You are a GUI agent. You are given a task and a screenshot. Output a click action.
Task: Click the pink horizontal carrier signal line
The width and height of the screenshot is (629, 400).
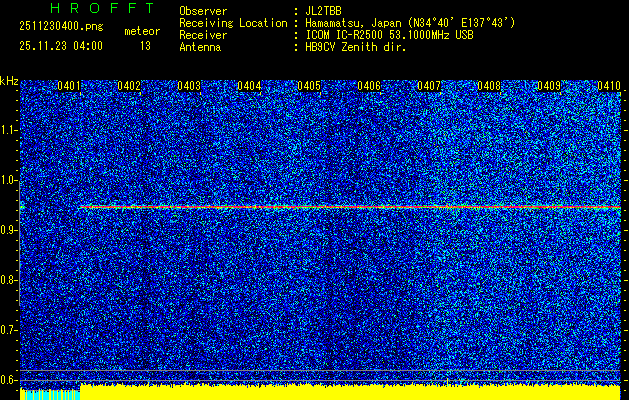click(x=350, y=207)
